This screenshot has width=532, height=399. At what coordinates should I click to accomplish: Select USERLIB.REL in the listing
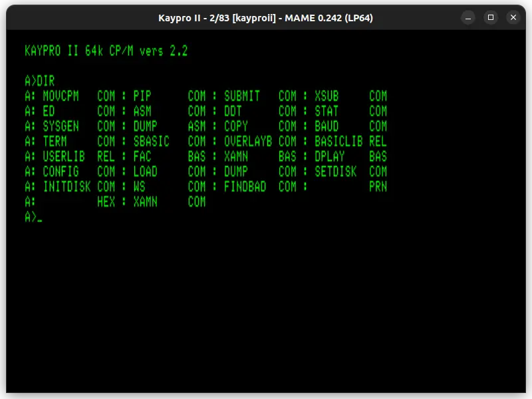pyautogui.click(x=63, y=156)
